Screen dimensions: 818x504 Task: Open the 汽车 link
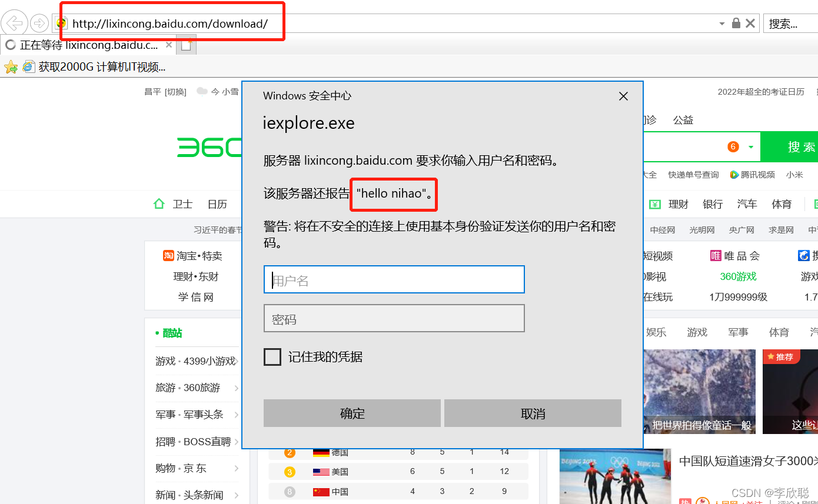click(x=747, y=204)
